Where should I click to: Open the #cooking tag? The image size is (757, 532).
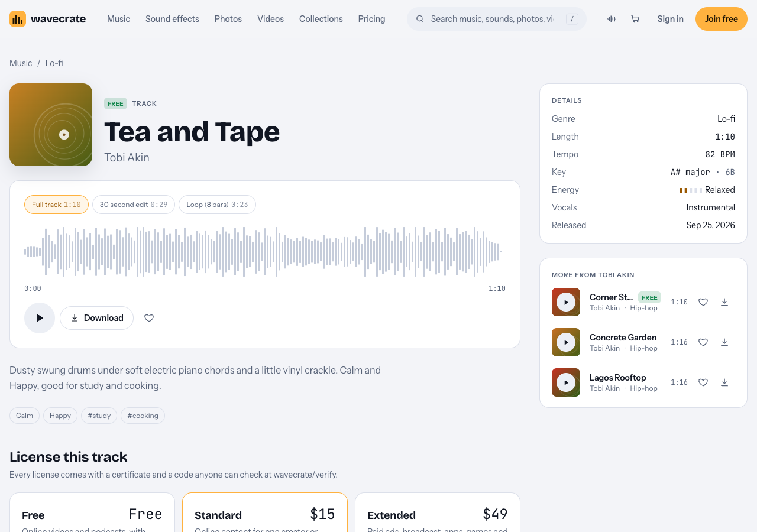click(143, 416)
